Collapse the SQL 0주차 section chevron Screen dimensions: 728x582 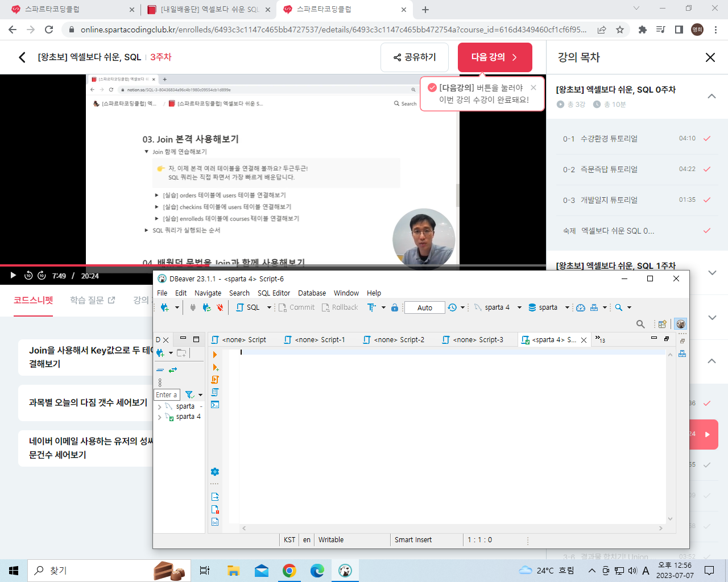click(x=712, y=97)
